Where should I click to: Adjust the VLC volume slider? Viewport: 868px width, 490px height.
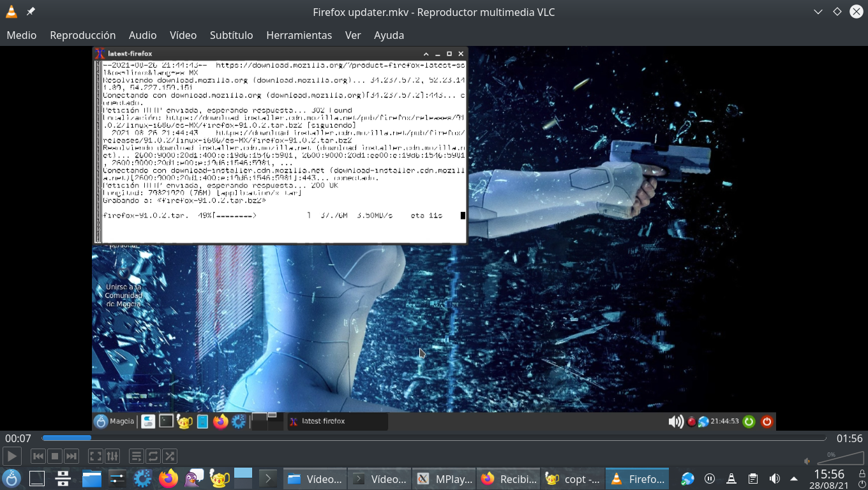[840, 457]
